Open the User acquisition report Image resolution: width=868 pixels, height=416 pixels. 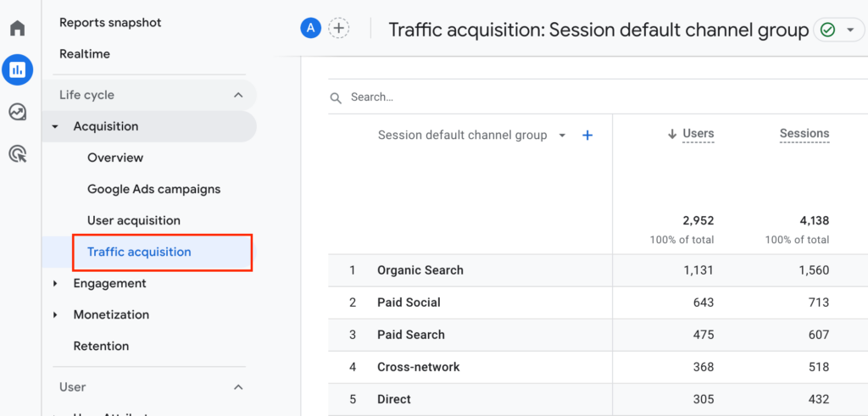(134, 221)
